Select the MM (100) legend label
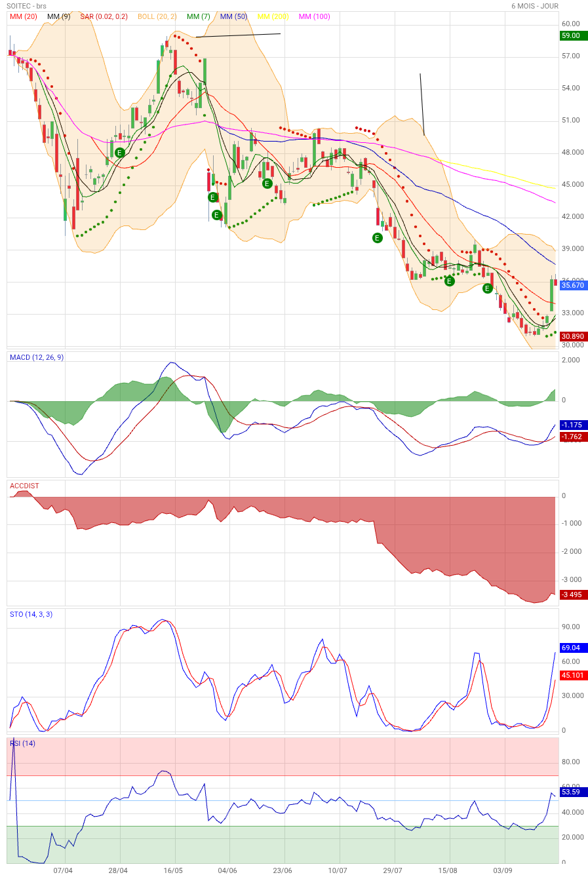 pos(315,16)
